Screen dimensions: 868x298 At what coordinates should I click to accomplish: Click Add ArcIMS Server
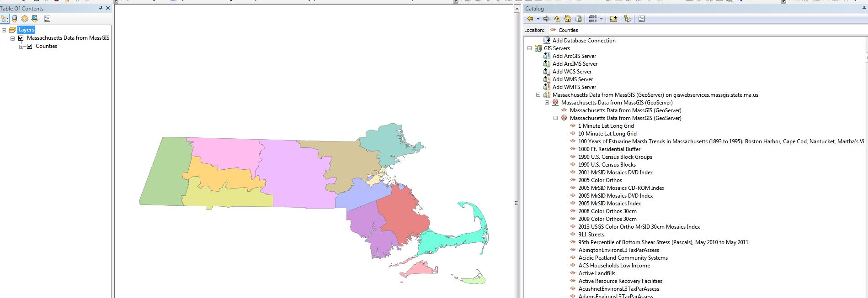click(575, 64)
